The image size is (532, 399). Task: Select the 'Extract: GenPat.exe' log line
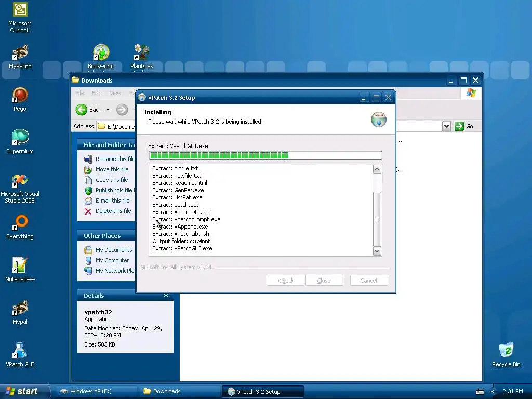[178, 190]
